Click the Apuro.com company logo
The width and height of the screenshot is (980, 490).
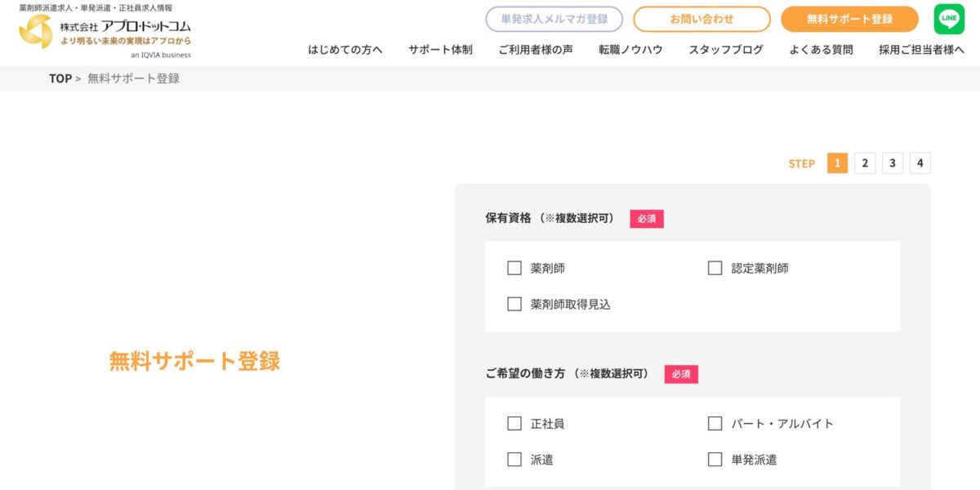(x=105, y=32)
